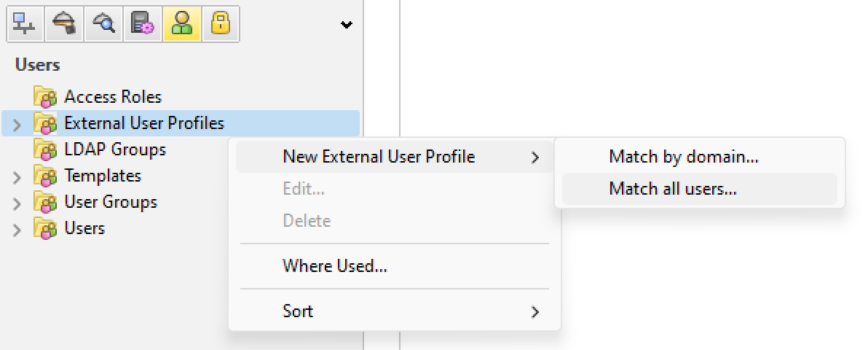Click the Users tab person icon
Image resolution: width=868 pixels, height=350 pixels.
(x=181, y=24)
